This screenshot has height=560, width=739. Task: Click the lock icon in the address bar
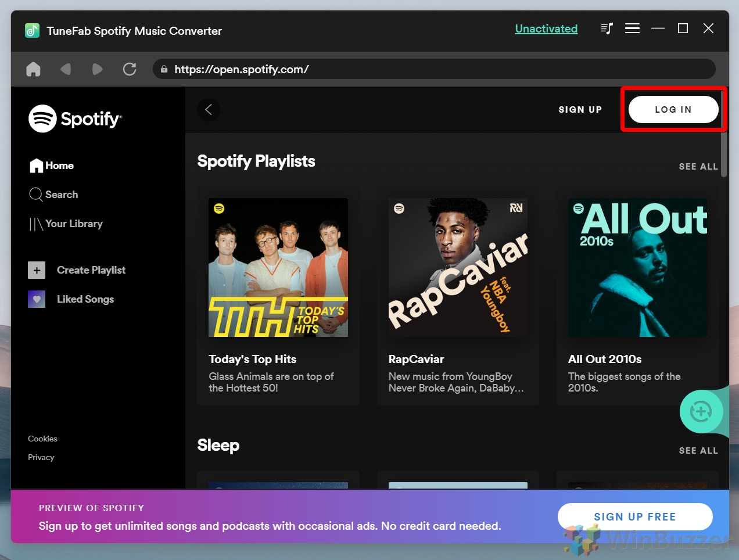pos(164,69)
